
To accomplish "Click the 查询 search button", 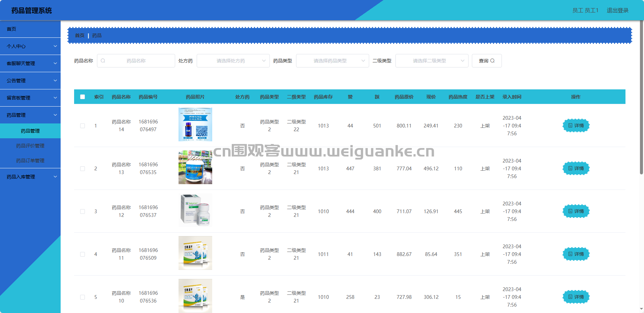I will (487, 61).
